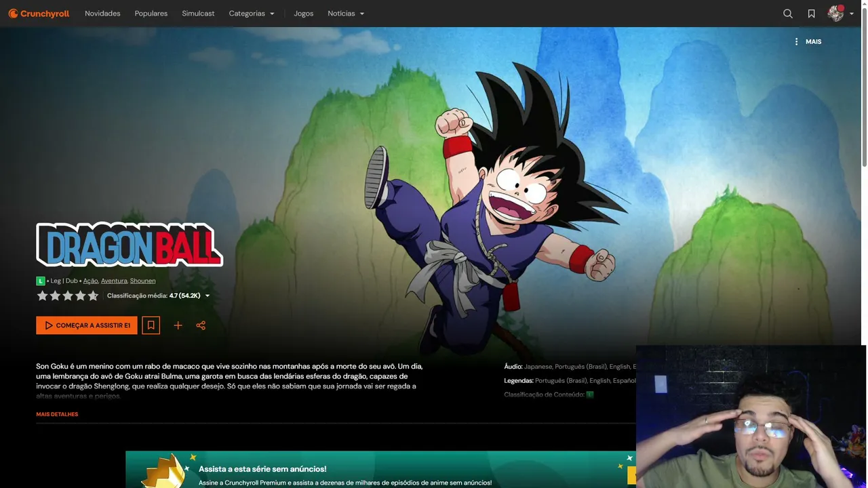Open the MAIS options menu
Screen dimensions: 868x488
pos(808,41)
